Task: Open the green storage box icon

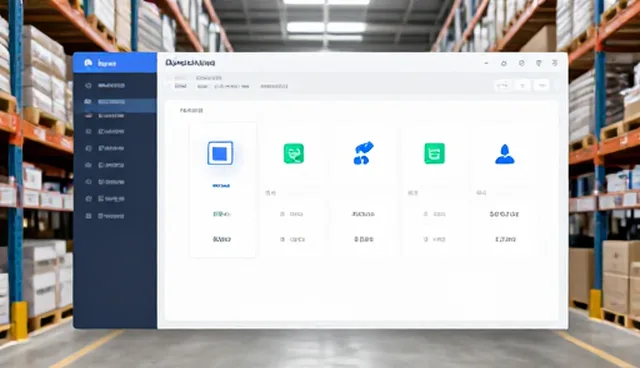Action: tap(434, 153)
